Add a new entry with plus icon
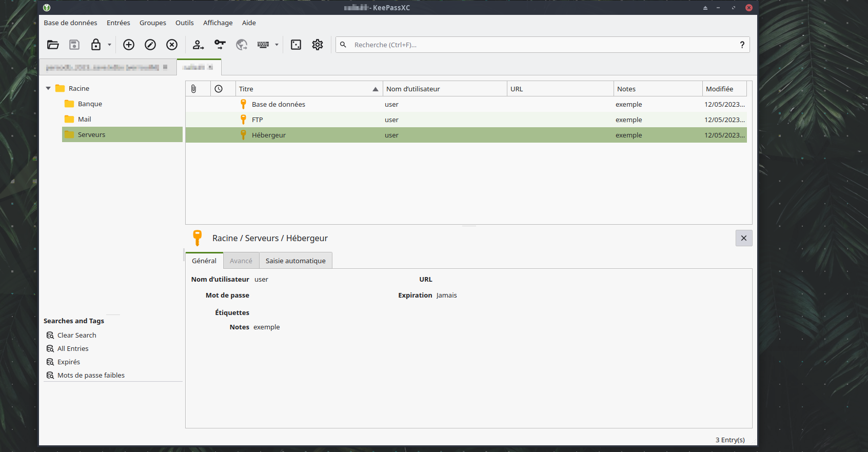 point(129,45)
